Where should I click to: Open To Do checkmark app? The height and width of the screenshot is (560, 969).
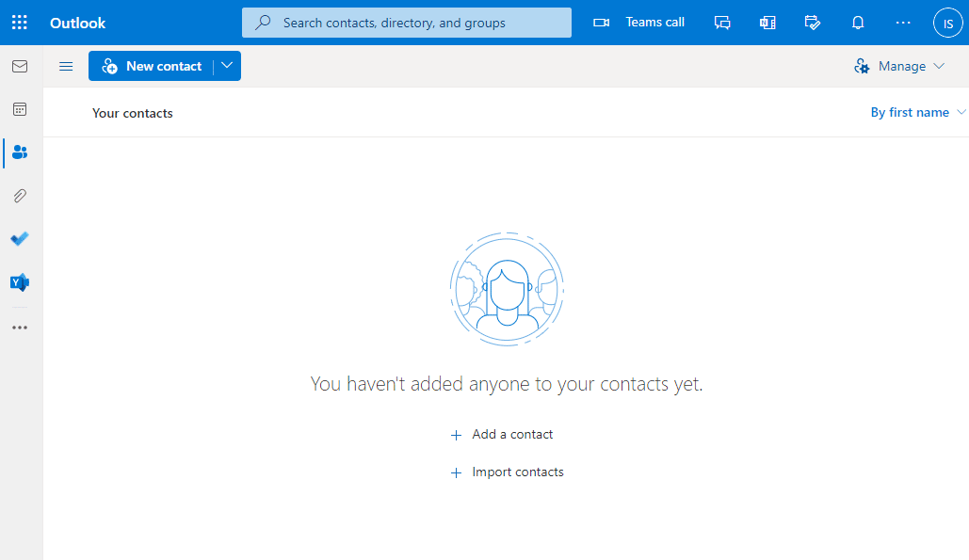point(20,239)
